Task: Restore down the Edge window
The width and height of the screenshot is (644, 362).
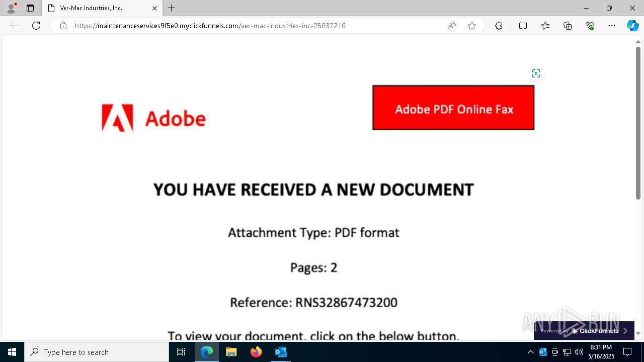Action: (x=609, y=8)
